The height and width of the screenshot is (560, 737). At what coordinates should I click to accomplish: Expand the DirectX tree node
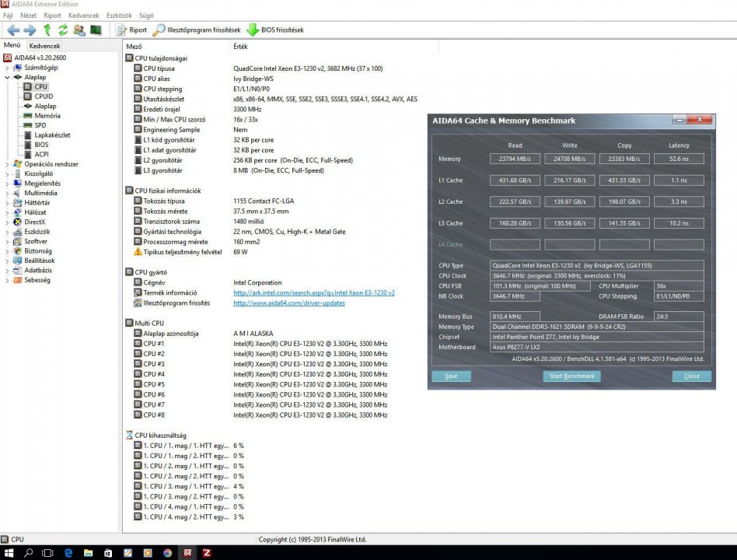click(7, 222)
